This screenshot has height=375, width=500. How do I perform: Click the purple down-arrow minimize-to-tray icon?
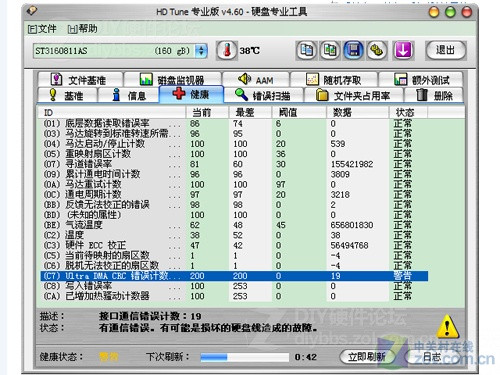point(403,51)
